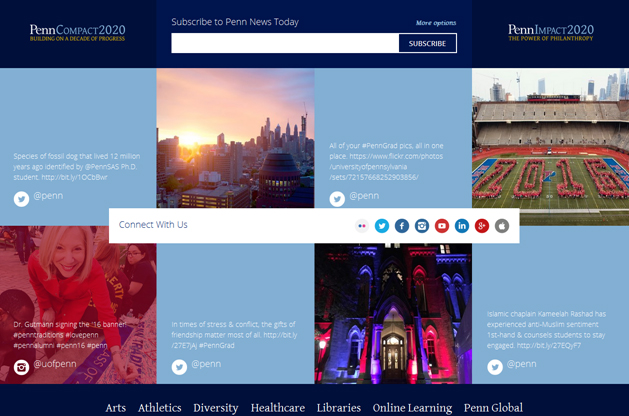
Task: Open the More options link
Action: point(436,23)
